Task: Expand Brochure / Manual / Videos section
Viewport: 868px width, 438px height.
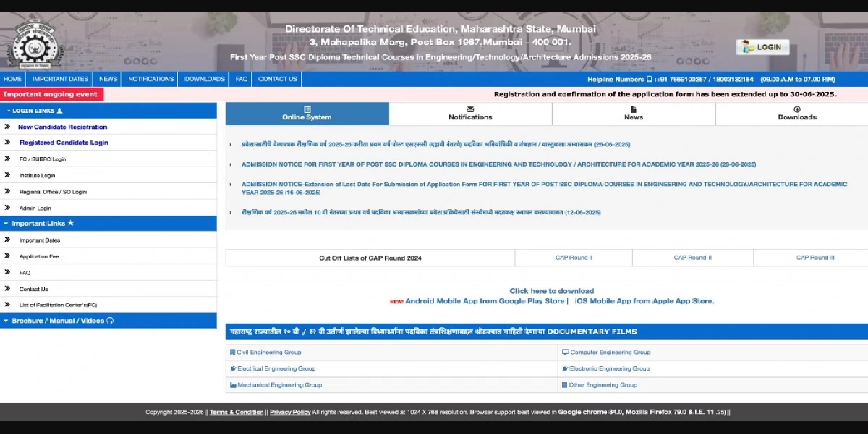Action: click(x=109, y=321)
